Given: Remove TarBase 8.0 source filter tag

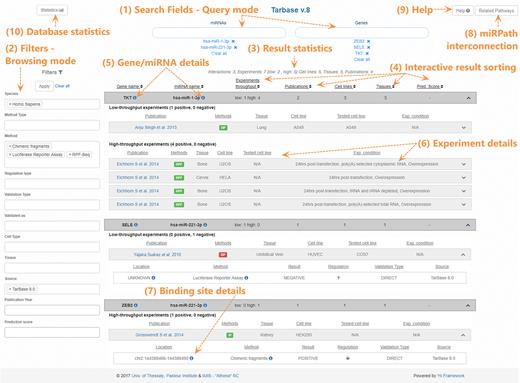Looking at the screenshot, I should pos(10,289).
